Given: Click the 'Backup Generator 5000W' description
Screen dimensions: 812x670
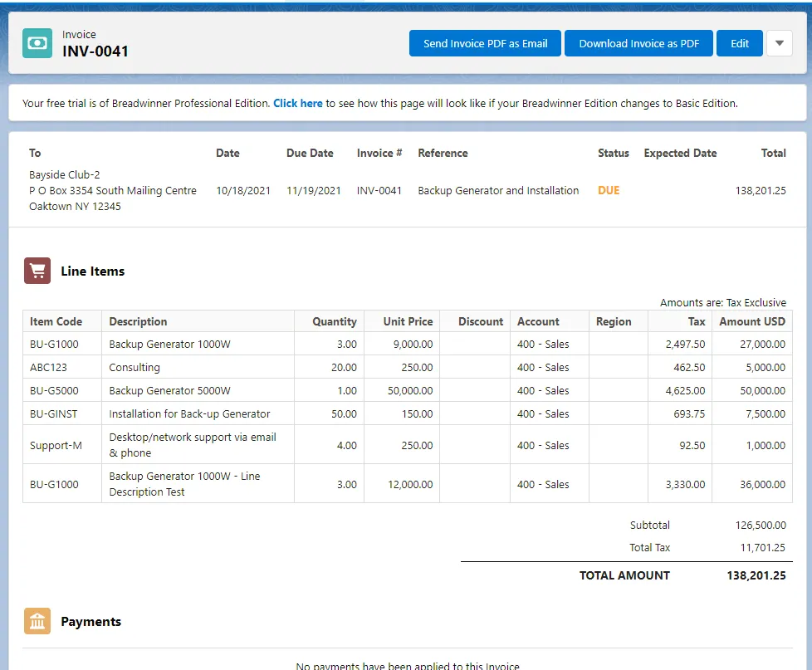Looking at the screenshot, I should point(170,391).
